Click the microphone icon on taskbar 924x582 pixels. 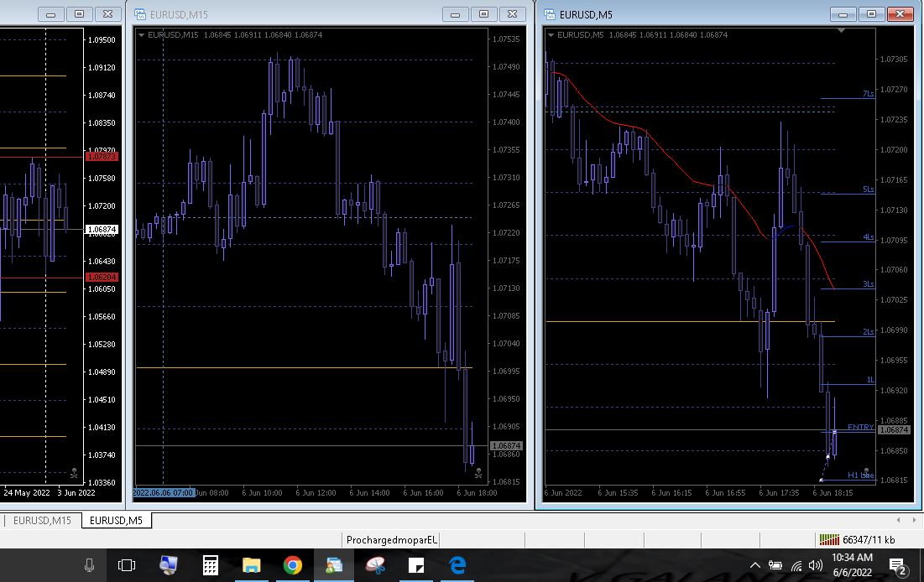pos(90,565)
